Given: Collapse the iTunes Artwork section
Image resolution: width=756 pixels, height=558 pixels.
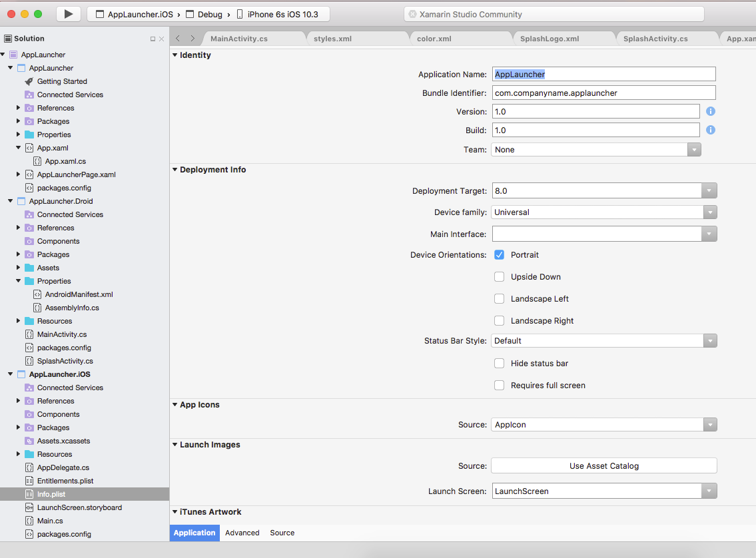Looking at the screenshot, I should [175, 512].
